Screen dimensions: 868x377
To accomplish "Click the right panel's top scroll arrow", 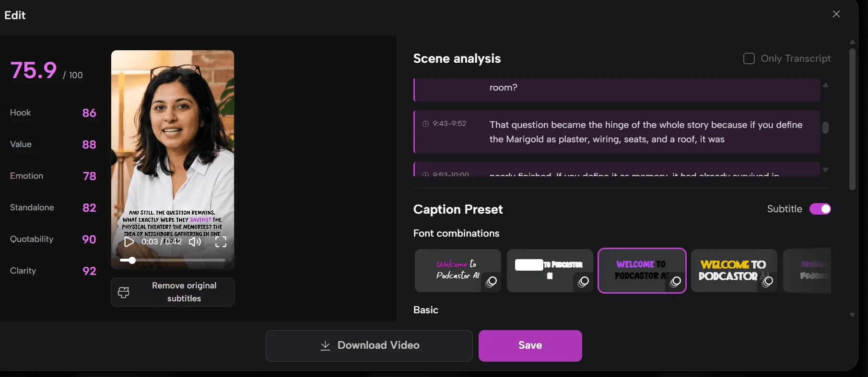I will 852,42.
